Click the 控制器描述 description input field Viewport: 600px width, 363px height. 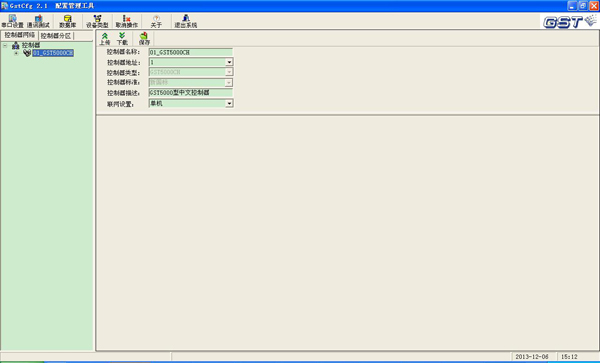[191, 93]
